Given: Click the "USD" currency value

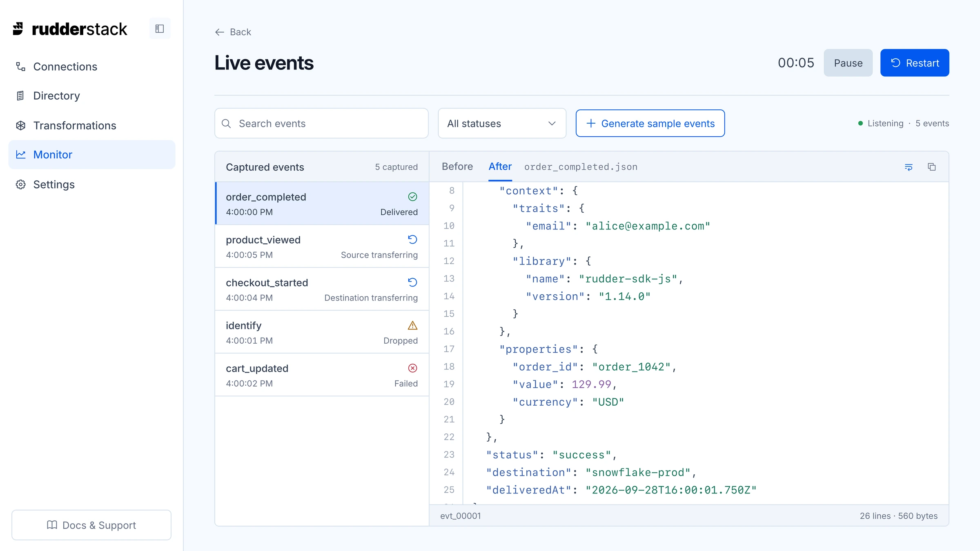Looking at the screenshot, I should pos(608,402).
